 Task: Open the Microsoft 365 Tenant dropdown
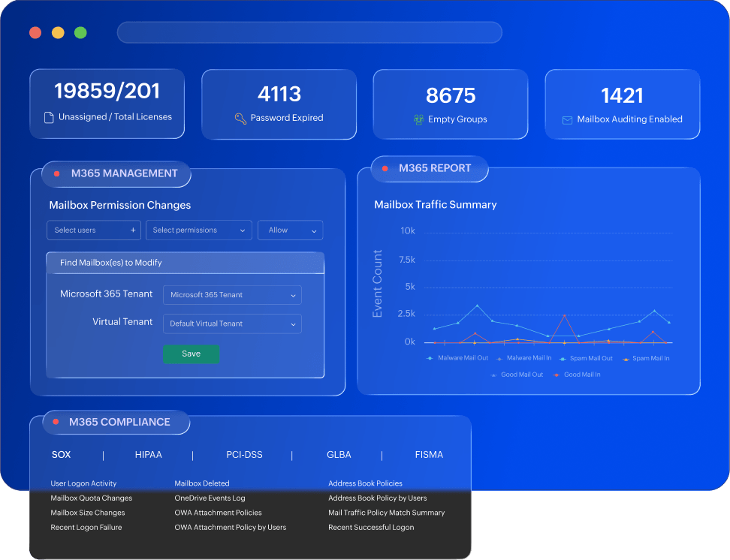pos(232,295)
